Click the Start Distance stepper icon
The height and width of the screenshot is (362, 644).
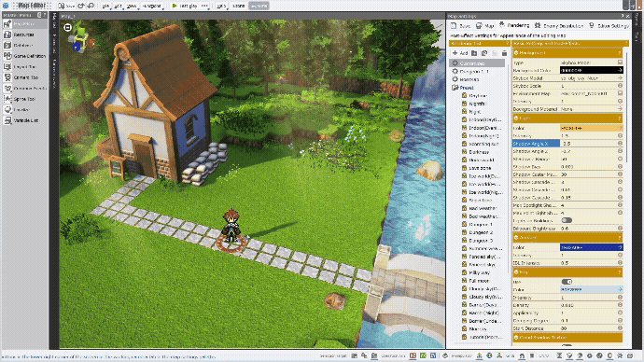pos(620,328)
